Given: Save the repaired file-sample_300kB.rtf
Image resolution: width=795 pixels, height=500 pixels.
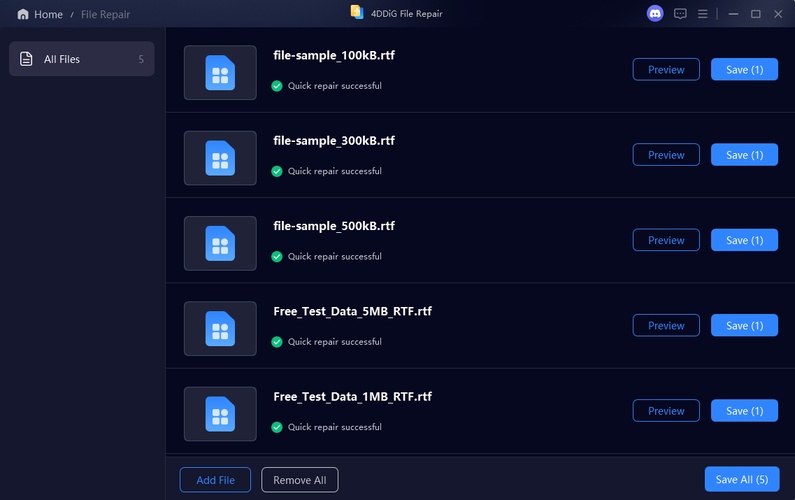Looking at the screenshot, I should pos(744,155).
